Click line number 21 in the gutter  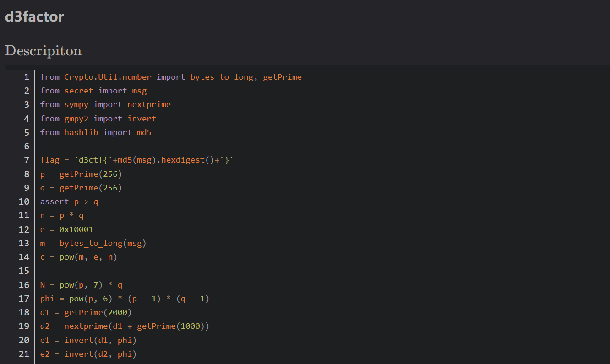24,354
